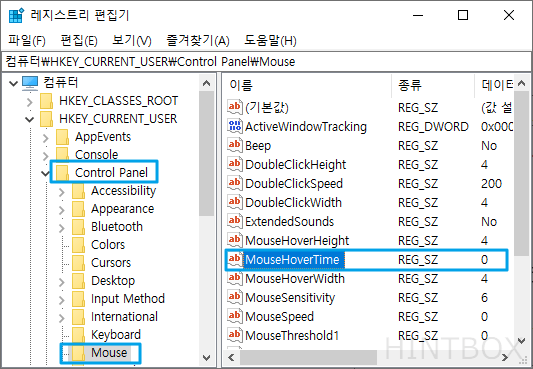
Task: Click the HKEY_CLASSES_ROOT folder icon
Action: click(46, 101)
